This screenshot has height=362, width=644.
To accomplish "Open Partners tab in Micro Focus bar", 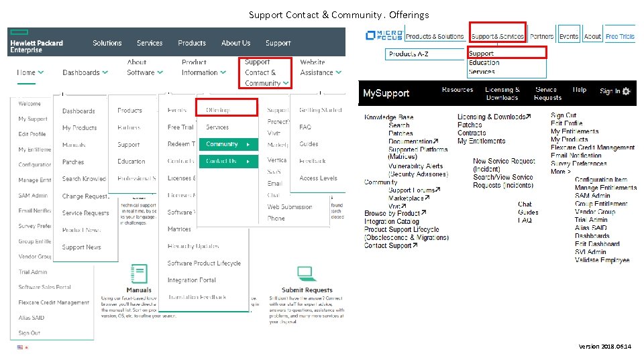I will [542, 36].
